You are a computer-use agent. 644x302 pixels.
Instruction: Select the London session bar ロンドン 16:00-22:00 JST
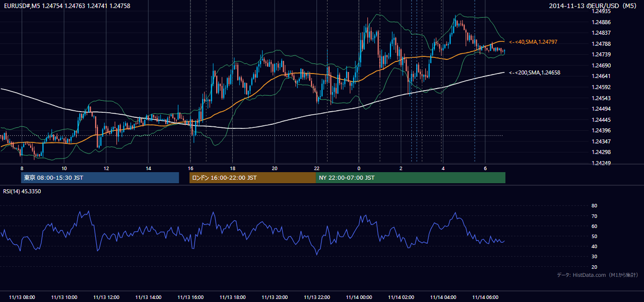[x=252, y=178]
